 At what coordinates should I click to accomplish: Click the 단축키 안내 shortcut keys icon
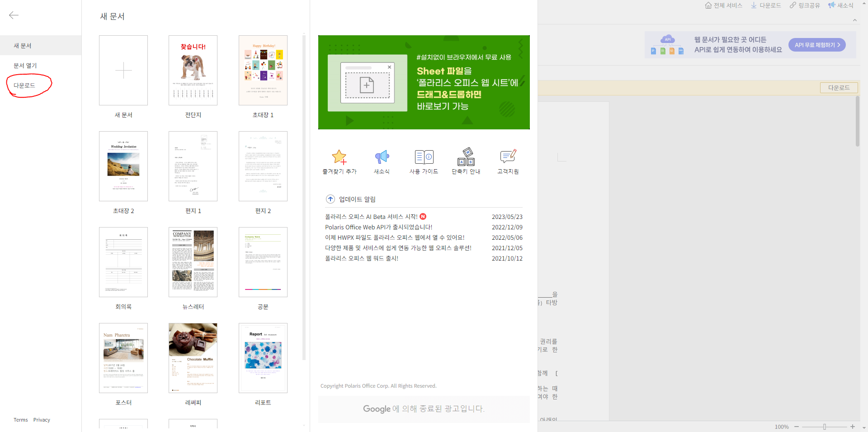pos(466,157)
